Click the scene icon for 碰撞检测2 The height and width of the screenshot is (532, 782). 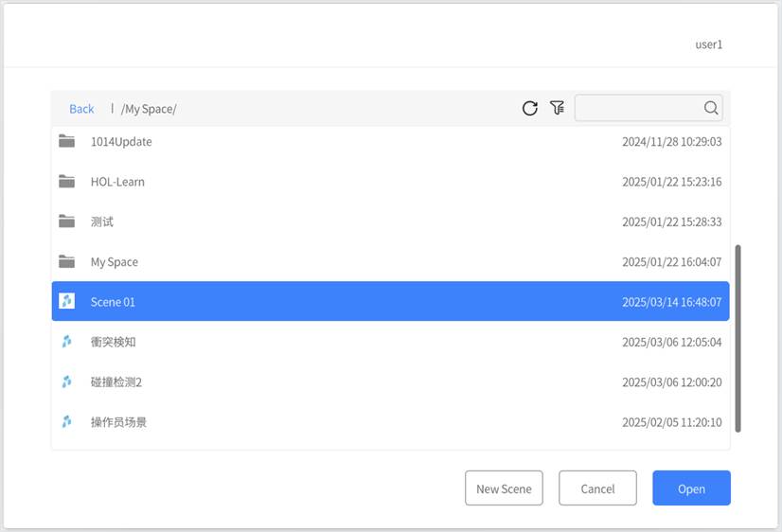click(x=66, y=382)
